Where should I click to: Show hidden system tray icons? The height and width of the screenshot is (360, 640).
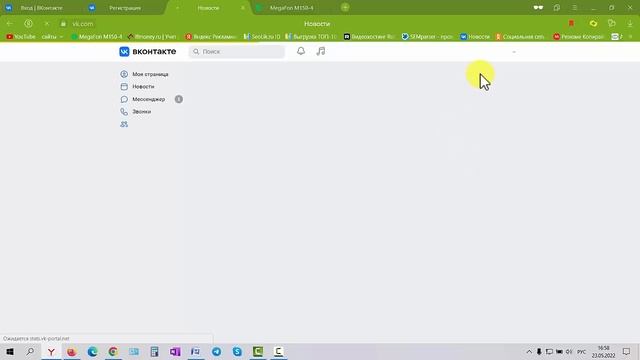[529, 351]
